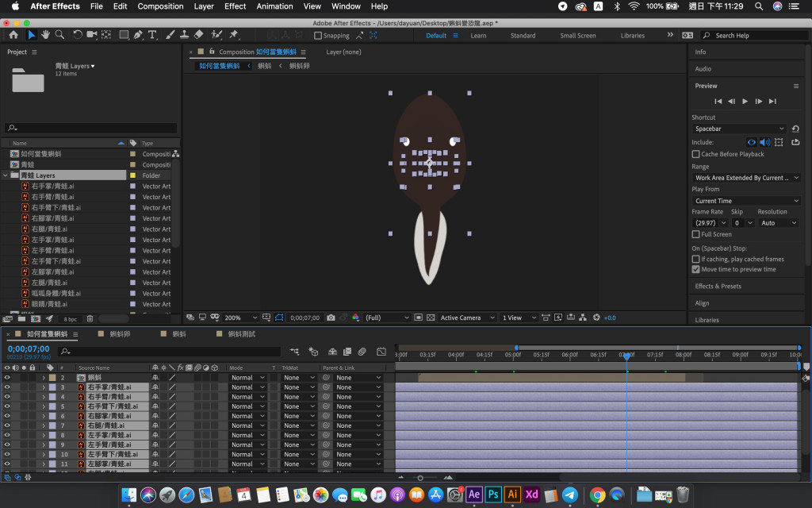The width and height of the screenshot is (812, 508).
Task: Delete selected item with project trash icon
Action: tap(90, 318)
